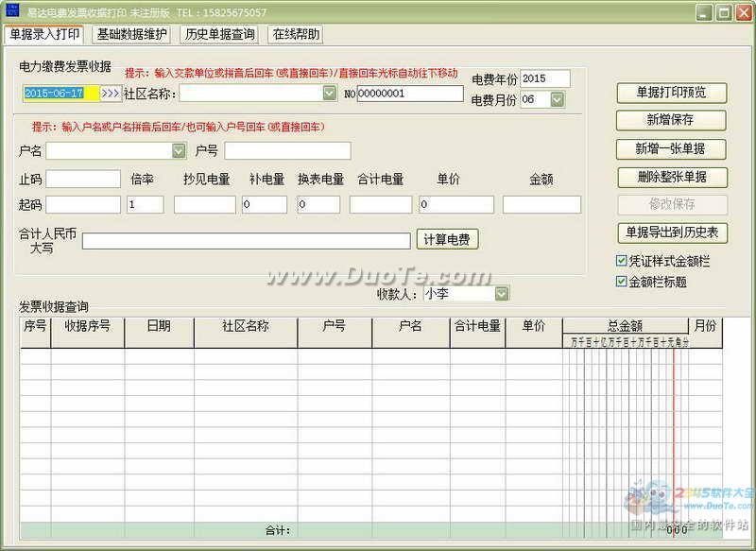Click the 换表电量 input field
Screen dimensions: 756x551
[x=318, y=204]
